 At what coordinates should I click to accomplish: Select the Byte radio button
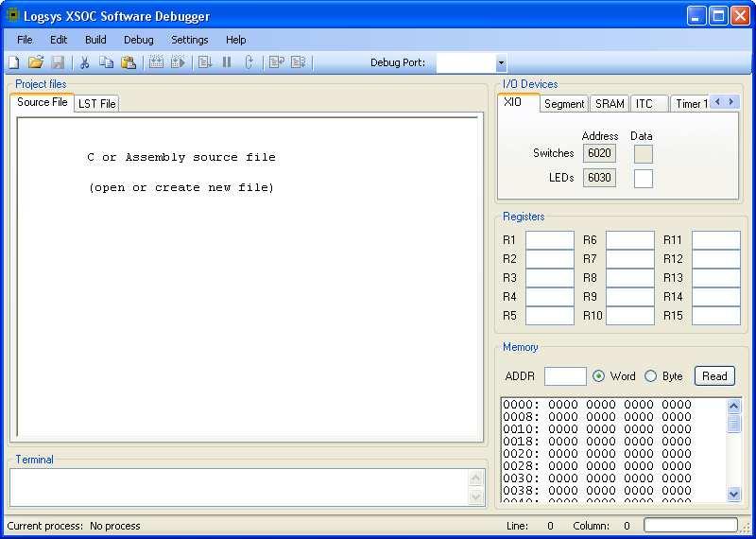(650, 376)
